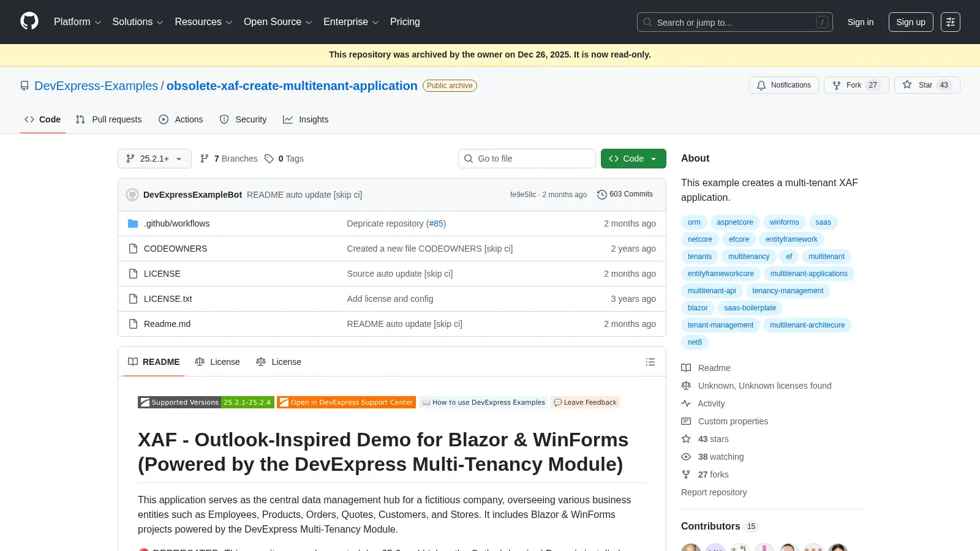980x551 pixels.
Task: Click the Leave Feedback badge
Action: [585, 402]
